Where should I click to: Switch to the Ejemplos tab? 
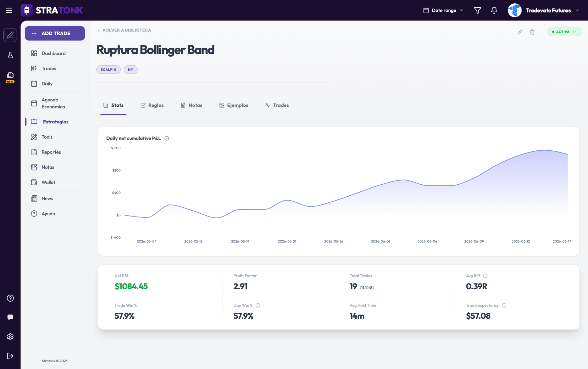pos(234,105)
